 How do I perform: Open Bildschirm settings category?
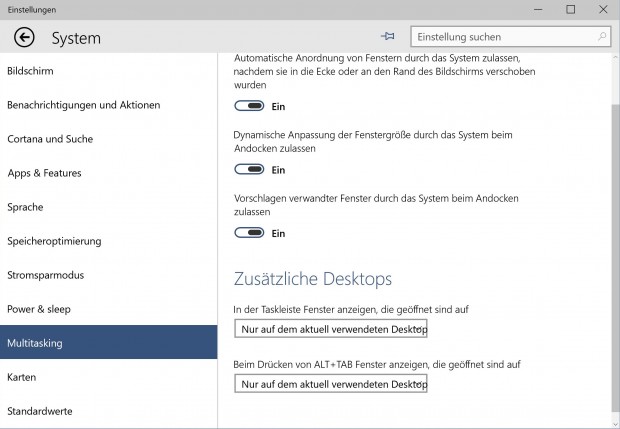(x=108, y=71)
